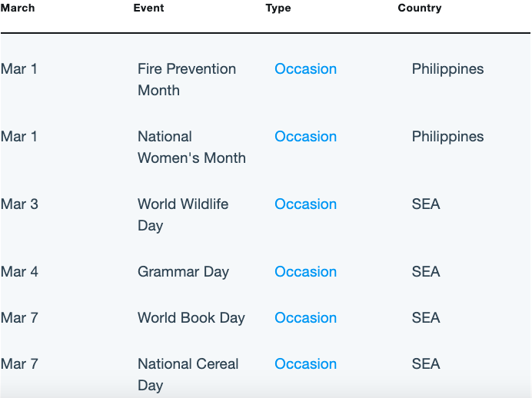Open the Occasion link for World Book Day
Image resolution: width=532 pixels, height=398 pixels.
tap(305, 317)
